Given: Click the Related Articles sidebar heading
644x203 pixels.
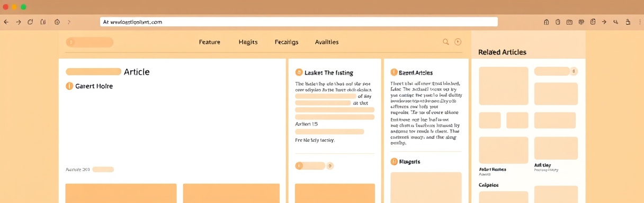Looking at the screenshot, I should pyautogui.click(x=502, y=52).
